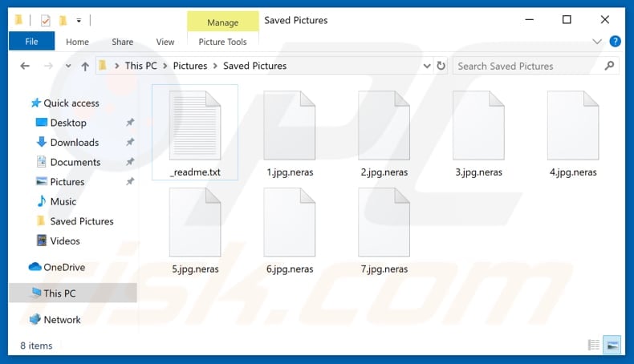Image resolution: width=634 pixels, height=364 pixels.
Task: Click the 4.jpg.neras file name label
Action: coord(573,172)
